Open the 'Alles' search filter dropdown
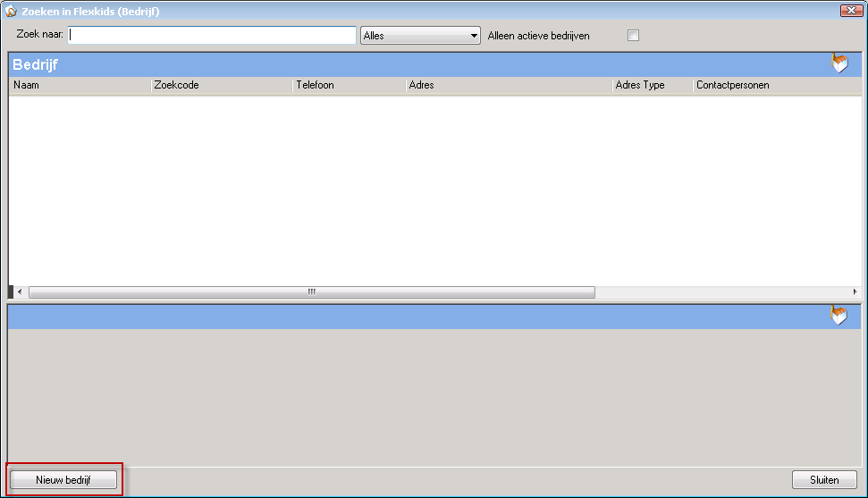The width and height of the screenshot is (868, 498). (420, 36)
